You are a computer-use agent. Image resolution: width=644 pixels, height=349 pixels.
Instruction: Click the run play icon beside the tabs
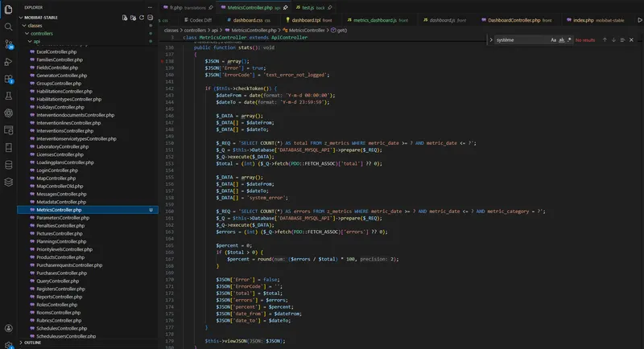click(x=639, y=19)
